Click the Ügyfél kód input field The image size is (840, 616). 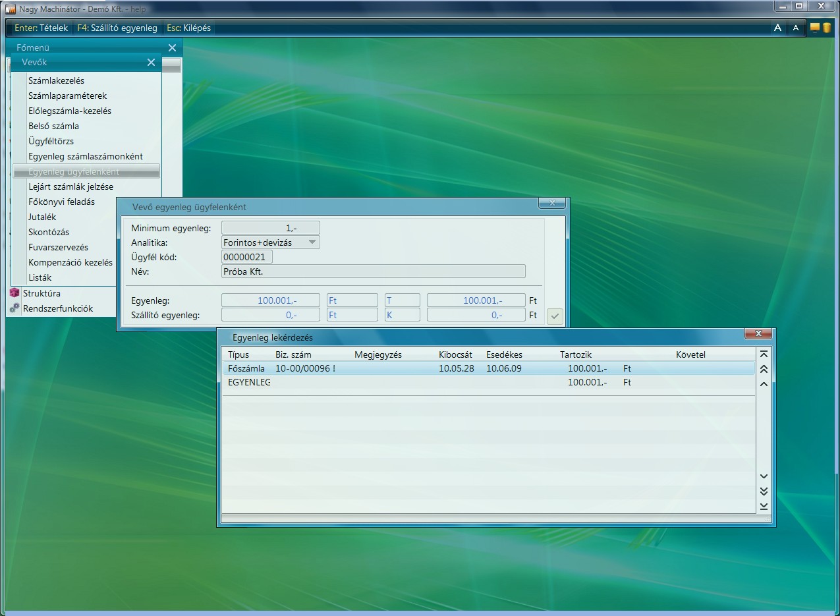tap(247, 257)
